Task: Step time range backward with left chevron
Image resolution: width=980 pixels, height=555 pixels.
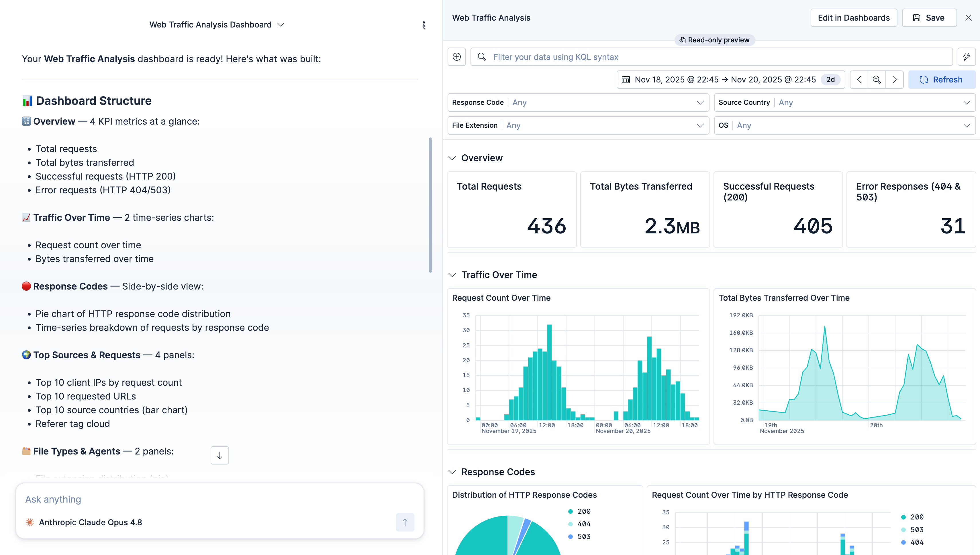Action: (859, 80)
